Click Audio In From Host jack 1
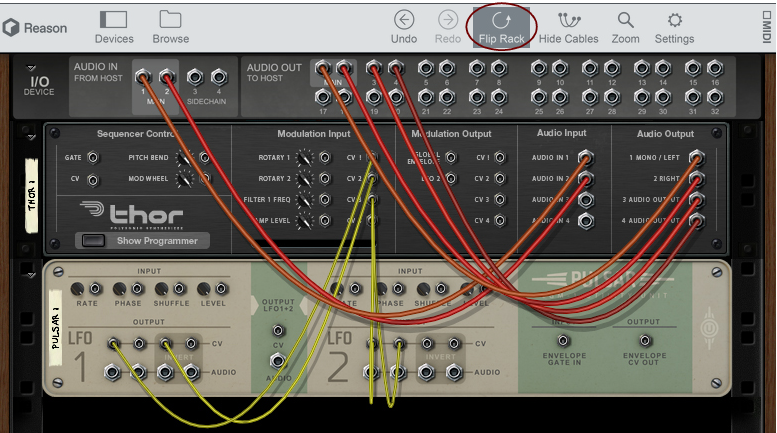Screen dimensions: 777x433 click(x=143, y=77)
